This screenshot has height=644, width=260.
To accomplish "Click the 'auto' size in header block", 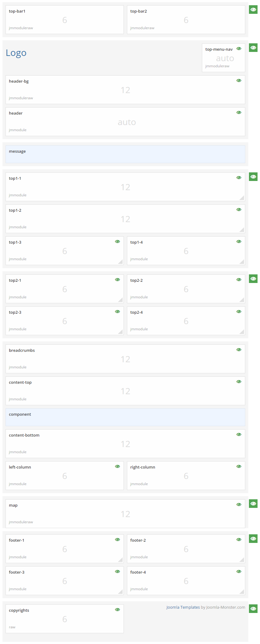I will (x=127, y=122).
